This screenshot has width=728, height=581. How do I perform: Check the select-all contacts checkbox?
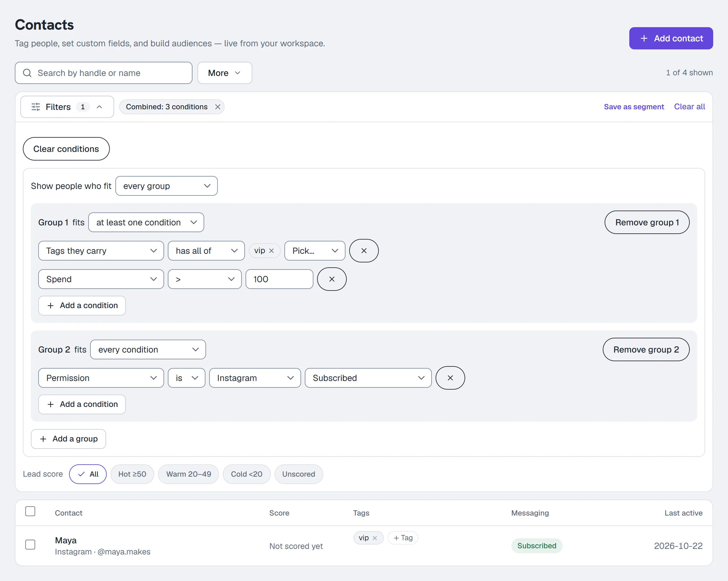31,511
